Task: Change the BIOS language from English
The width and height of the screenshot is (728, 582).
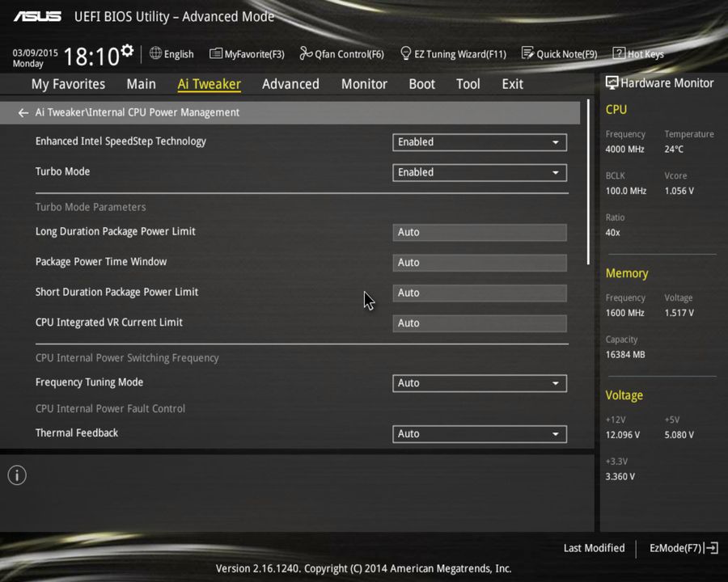Action: [171, 53]
